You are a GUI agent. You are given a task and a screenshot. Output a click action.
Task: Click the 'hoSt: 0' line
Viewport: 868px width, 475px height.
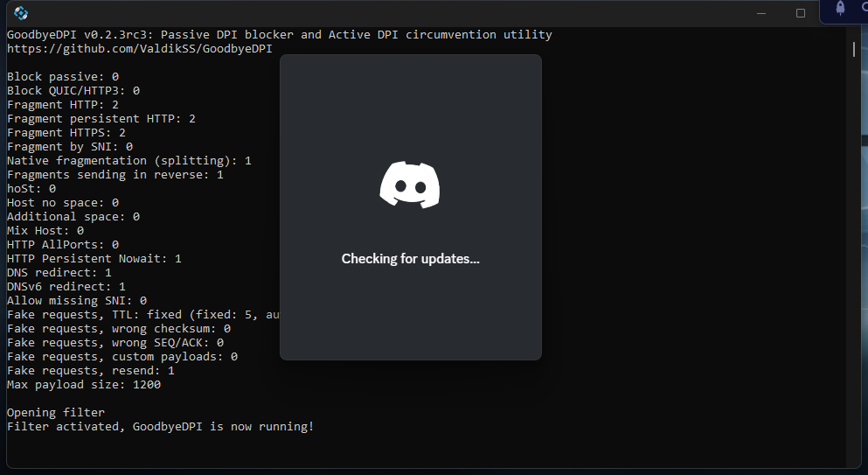click(31, 188)
